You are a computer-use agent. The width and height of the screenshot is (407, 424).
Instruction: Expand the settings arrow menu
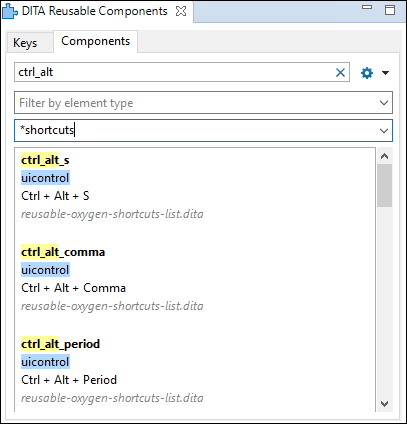pos(385,73)
